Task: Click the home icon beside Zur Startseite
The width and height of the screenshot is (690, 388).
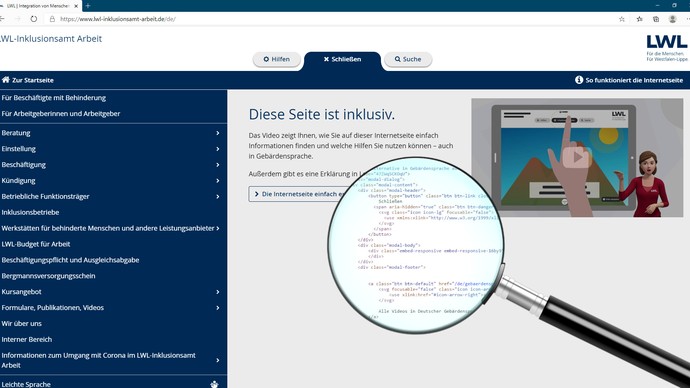Action: tap(6, 80)
